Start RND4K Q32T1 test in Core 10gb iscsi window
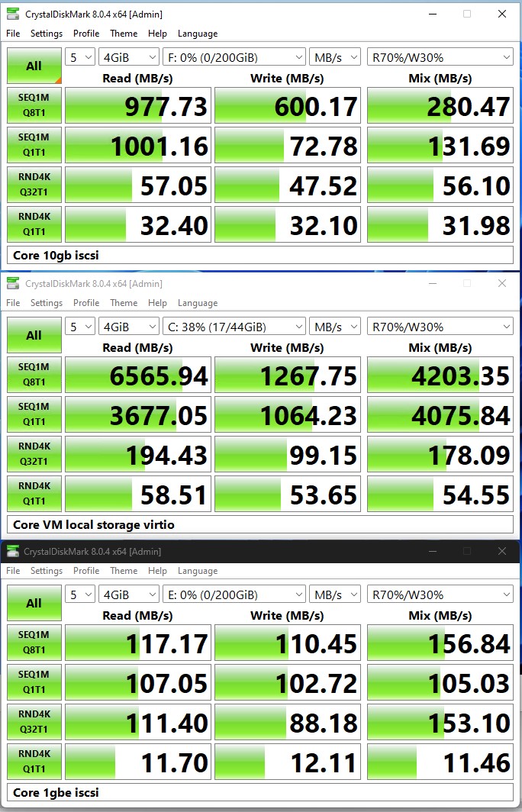522x812 pixels. point(34,185)
